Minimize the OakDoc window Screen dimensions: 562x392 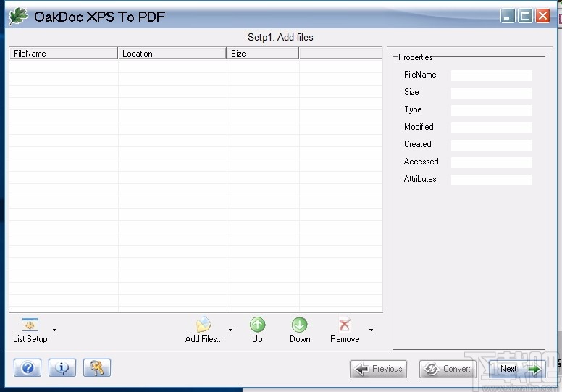pos(508,16)
